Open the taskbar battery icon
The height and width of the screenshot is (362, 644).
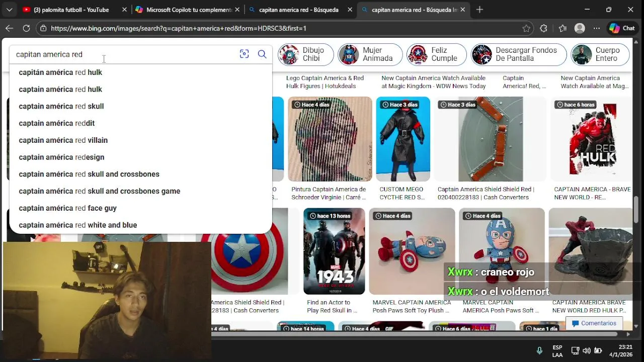point(598,351)
